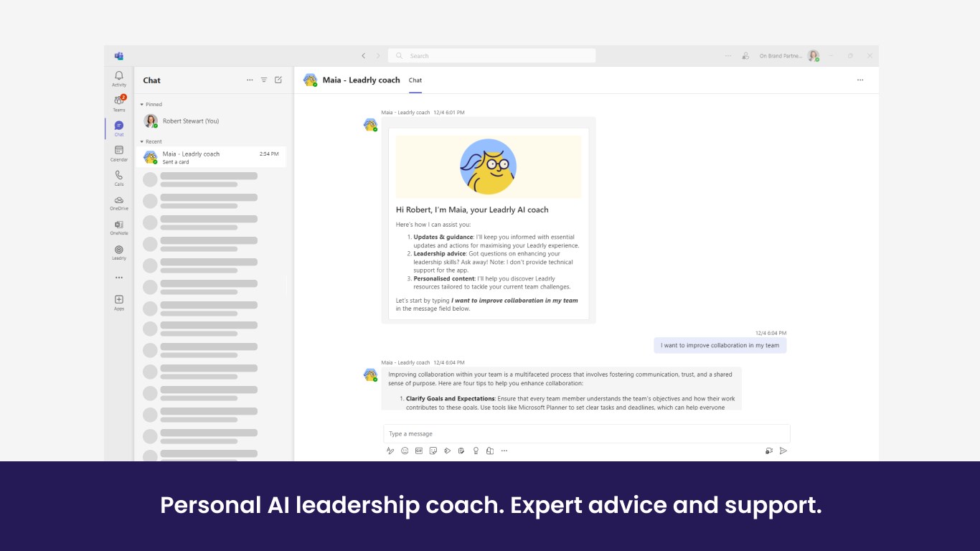Open Chat list more options ellipsis
Screen dimensions: 980x551
(x=250, y=80)
